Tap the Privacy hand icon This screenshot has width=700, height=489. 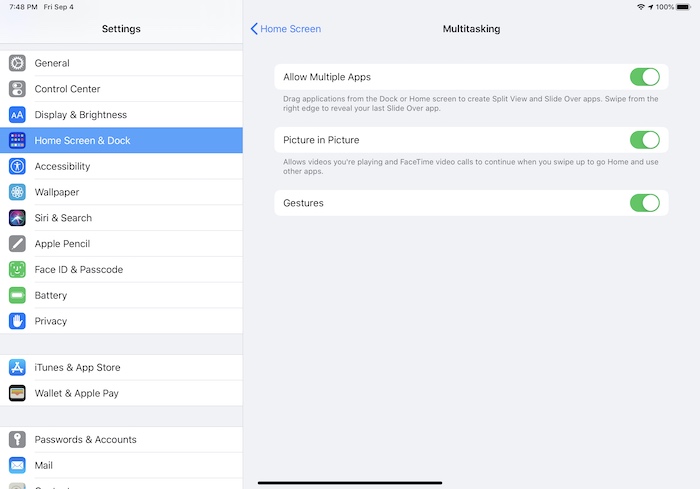[x=17, y=321]
